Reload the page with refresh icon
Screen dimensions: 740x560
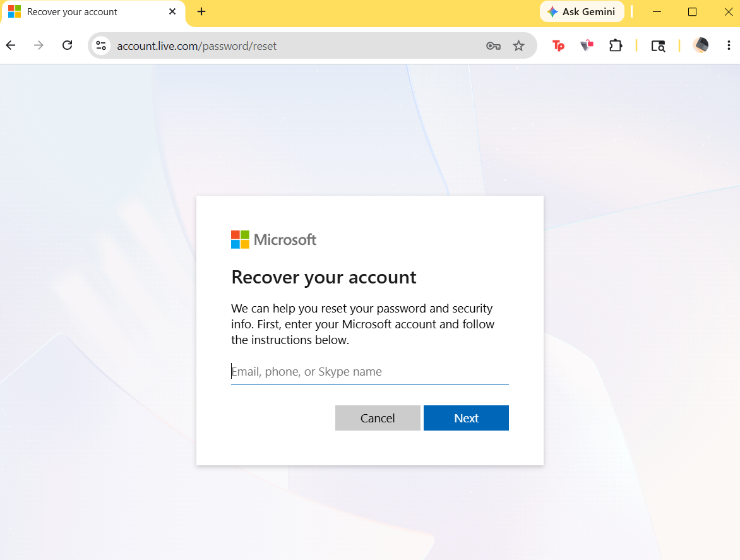coord(68,45)
